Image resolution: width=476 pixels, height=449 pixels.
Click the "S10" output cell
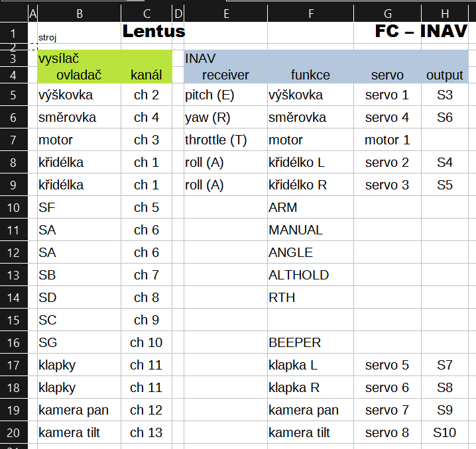coord(444,433)
